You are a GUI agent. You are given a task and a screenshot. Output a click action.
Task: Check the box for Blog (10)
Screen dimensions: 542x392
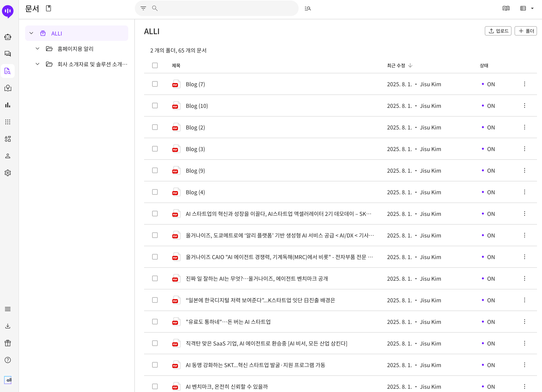tap(155, 106)
